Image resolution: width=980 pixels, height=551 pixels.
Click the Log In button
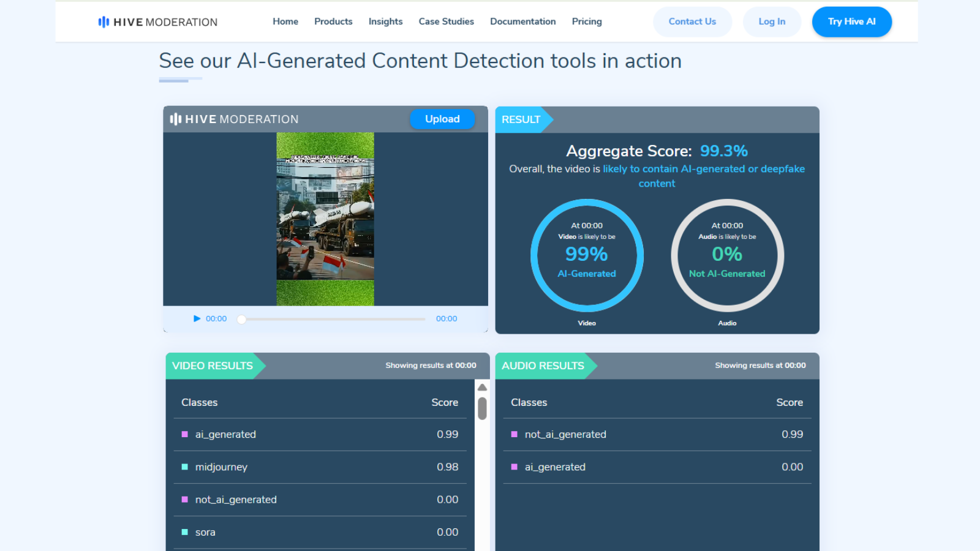[x=772, y=21]
